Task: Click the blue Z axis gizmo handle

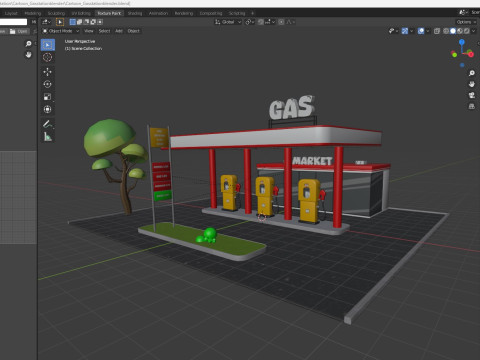Action: coord(462,42)
